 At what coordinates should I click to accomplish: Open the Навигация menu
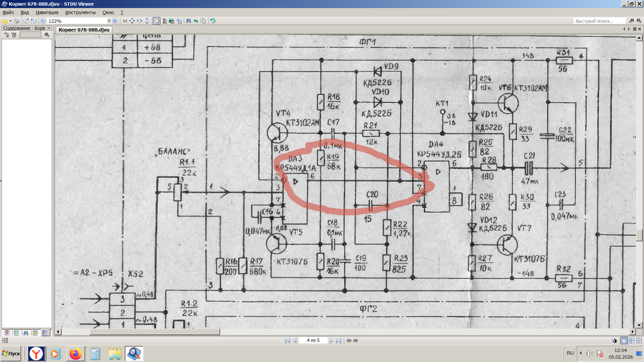tap(47, 12)
